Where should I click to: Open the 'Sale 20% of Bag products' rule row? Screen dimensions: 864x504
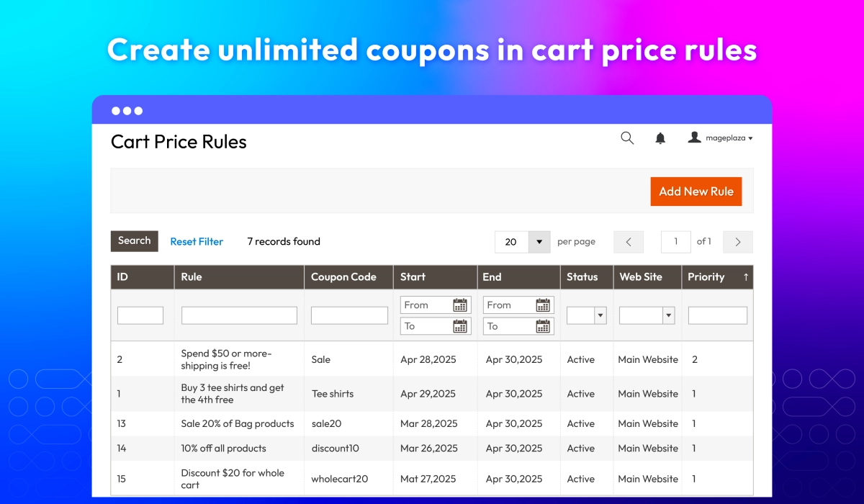coord(238,423)
